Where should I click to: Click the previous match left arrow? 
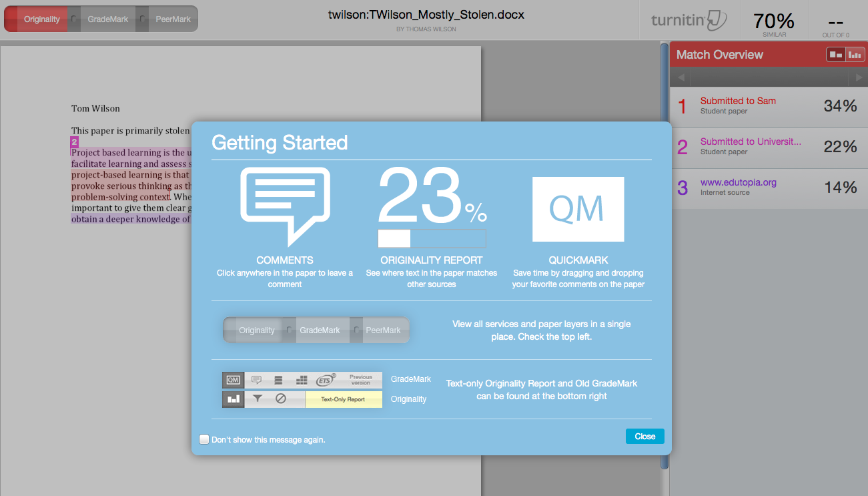[x=681, y=77]
